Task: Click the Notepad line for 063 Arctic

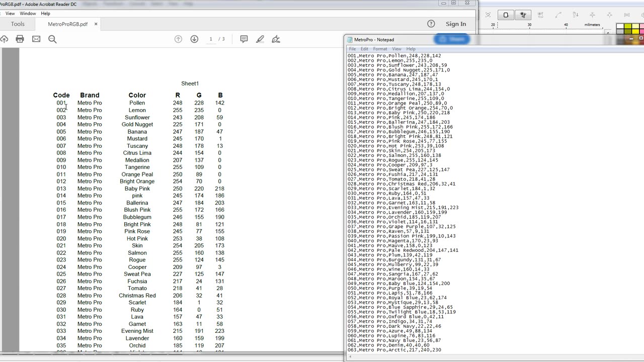Action: coord(394,350)
